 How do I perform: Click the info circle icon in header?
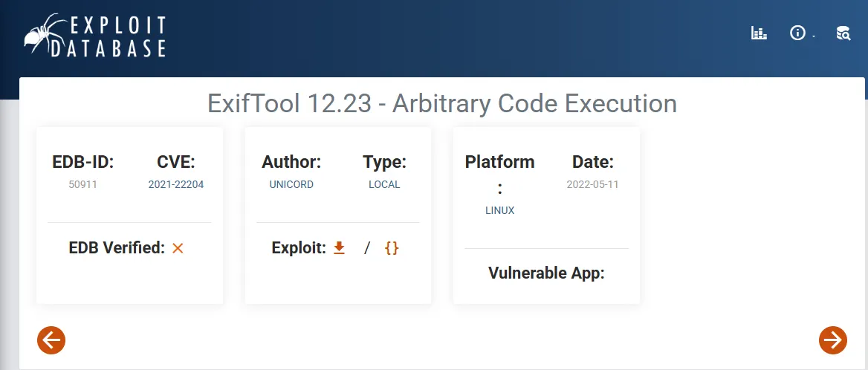pos(797,33)
